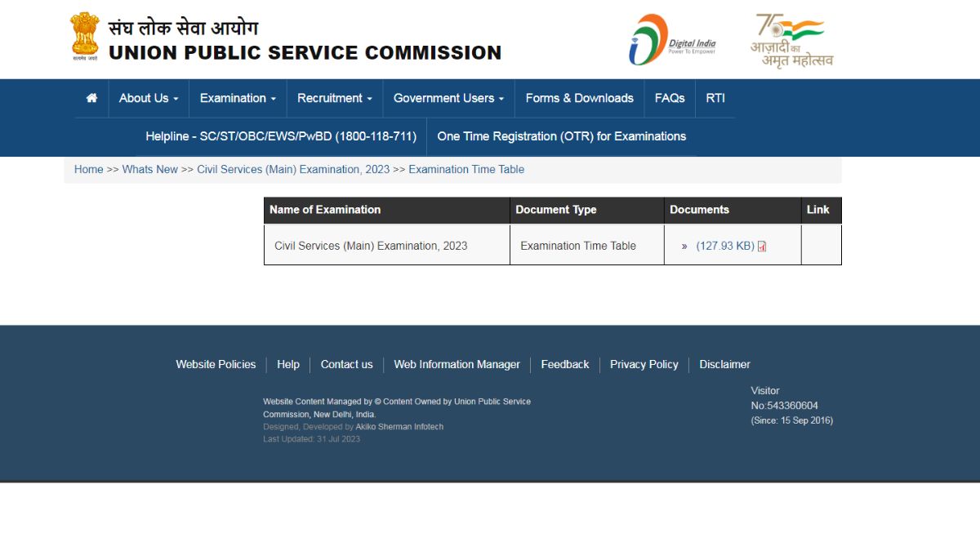This screenshot has width=980, height=551.
Task: Click the PDF icon beside 127.93 KB
Action: (762, 247)
